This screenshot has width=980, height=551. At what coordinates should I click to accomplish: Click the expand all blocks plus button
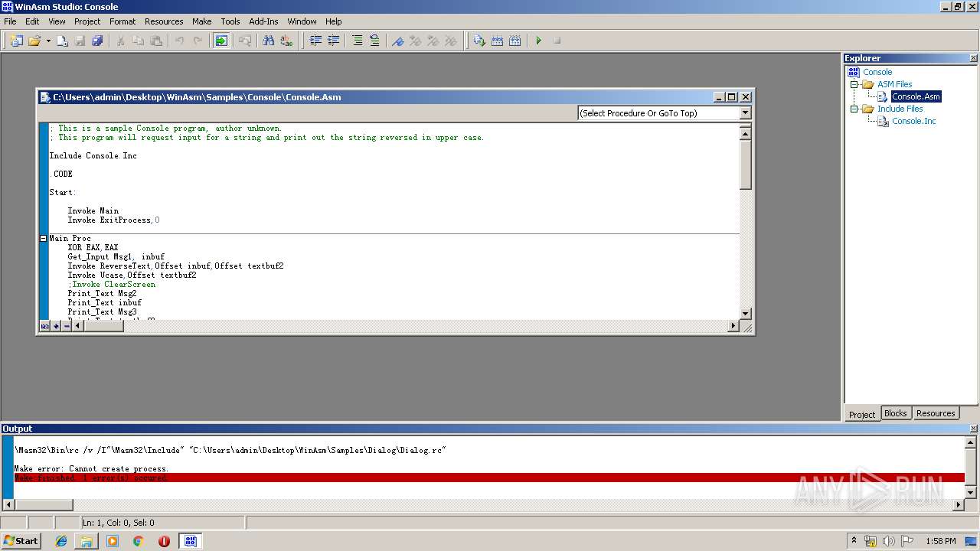tap(56, 326)
